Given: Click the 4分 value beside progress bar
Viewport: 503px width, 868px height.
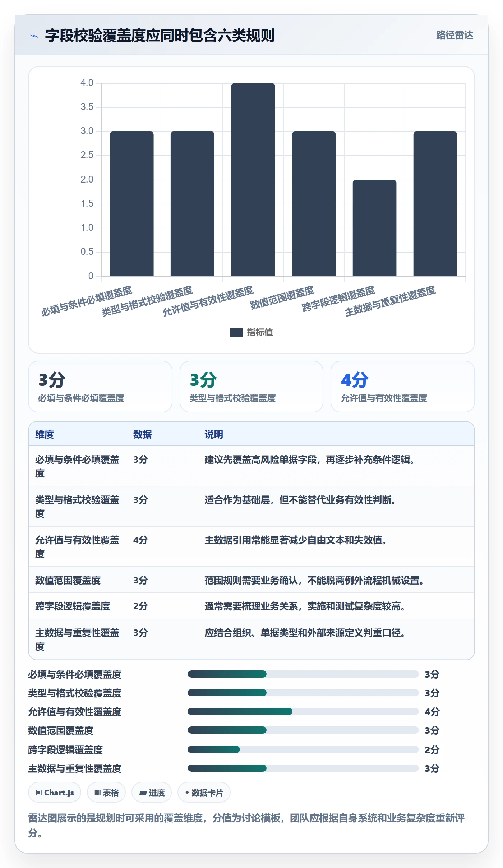Looking at the screenshot, I should [x=432, y=712].
